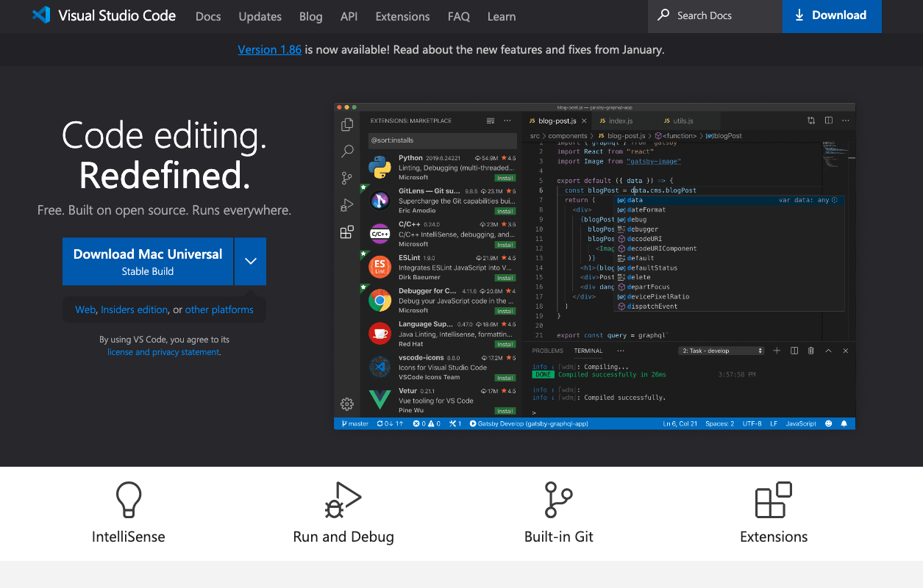Click the @sort:installs extension search box
The width and height of the screenshot is (923, 588).
point(443,140)
